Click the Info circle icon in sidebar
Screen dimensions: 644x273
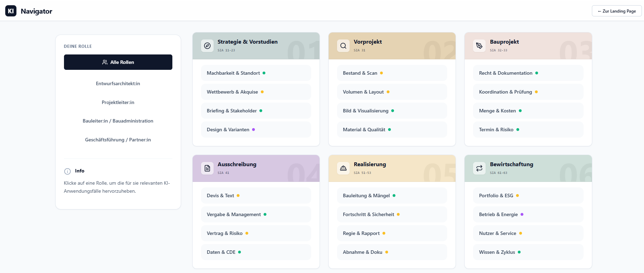[x=67, y=171]
